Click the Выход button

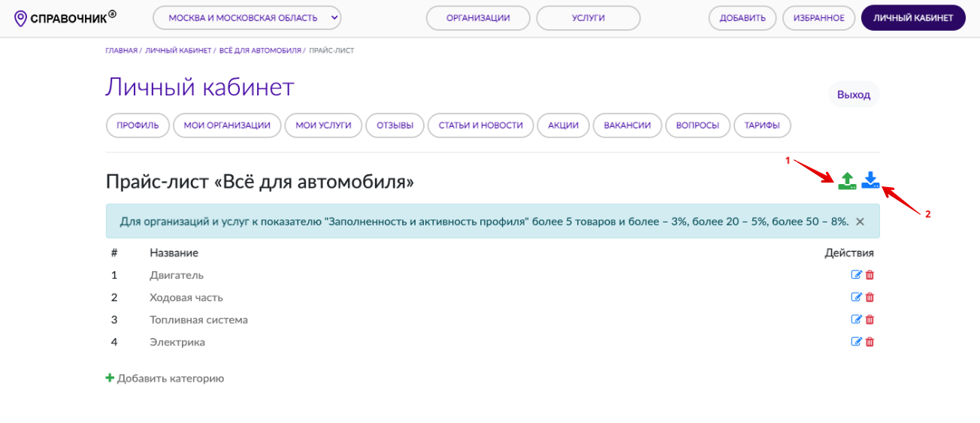(854, 95)
